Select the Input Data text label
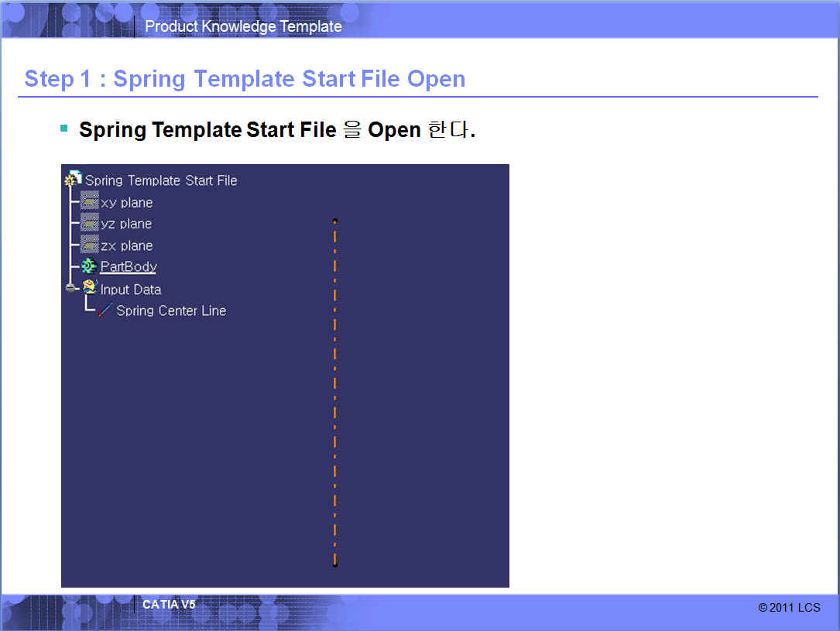840x631 pixels. point(131,290)
